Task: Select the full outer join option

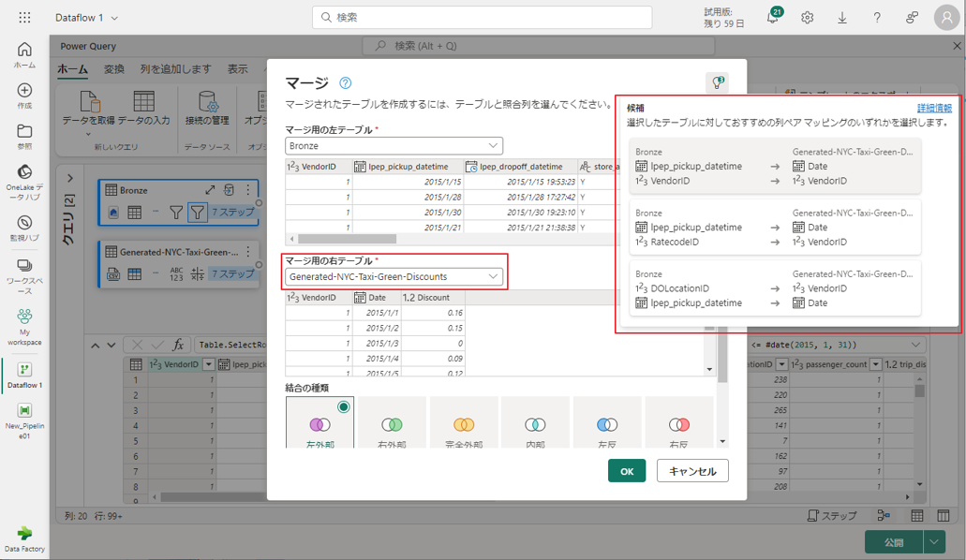Action: [464, 427]
